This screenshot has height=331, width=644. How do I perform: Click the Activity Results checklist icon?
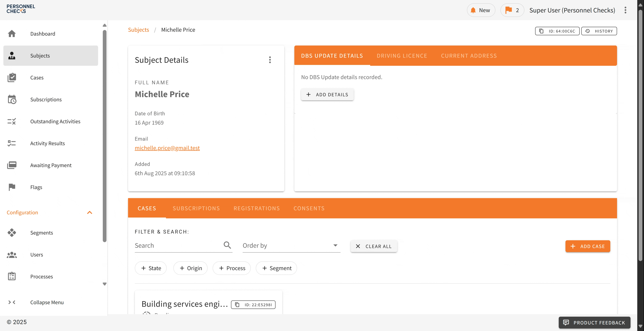pos(12,143)
